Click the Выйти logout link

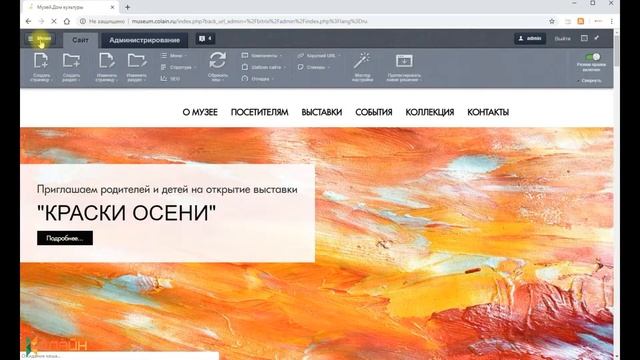[x=562, y=39]
